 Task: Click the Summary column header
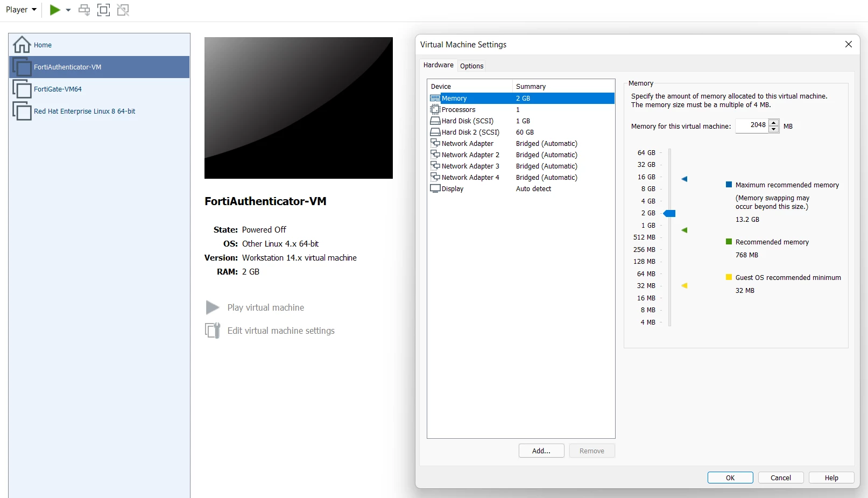tap(563, 87)
